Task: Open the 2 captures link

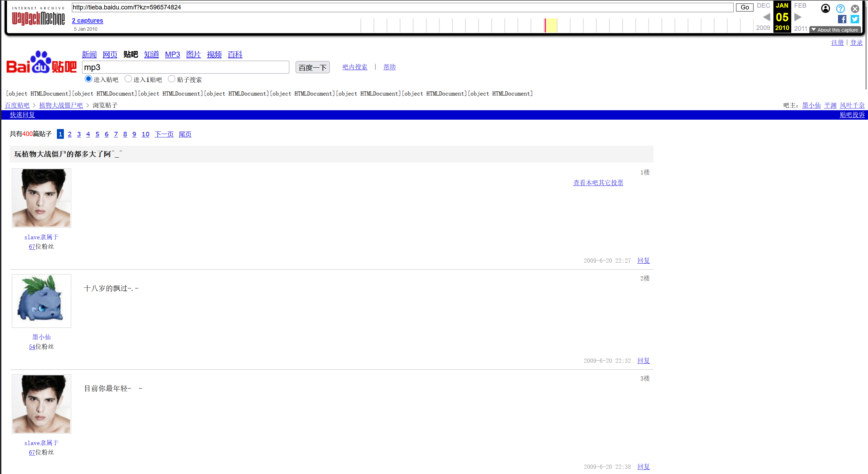Action: point(87,21)
